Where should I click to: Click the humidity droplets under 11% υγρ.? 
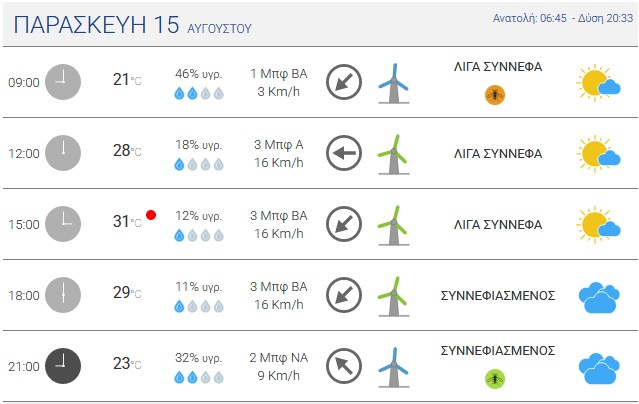199,306
